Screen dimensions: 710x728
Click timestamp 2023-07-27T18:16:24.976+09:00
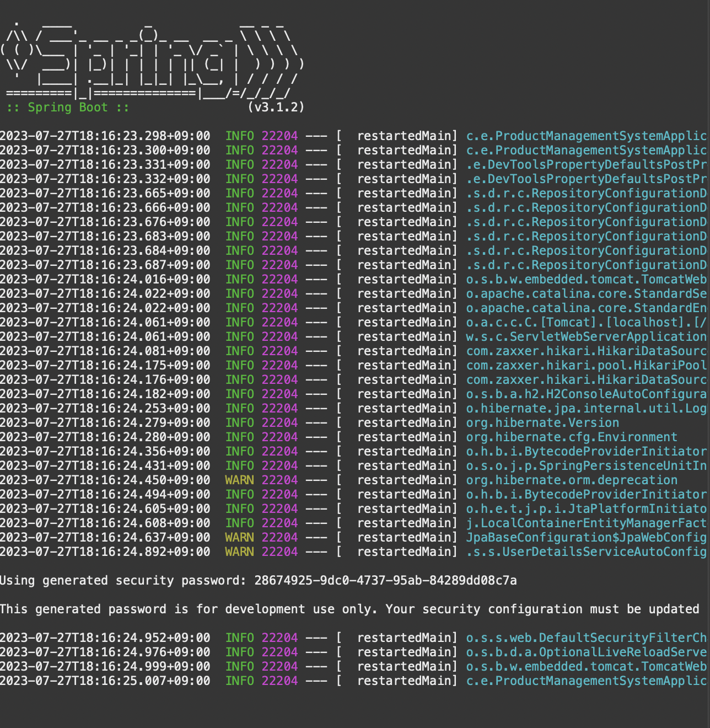click(105, 652)
